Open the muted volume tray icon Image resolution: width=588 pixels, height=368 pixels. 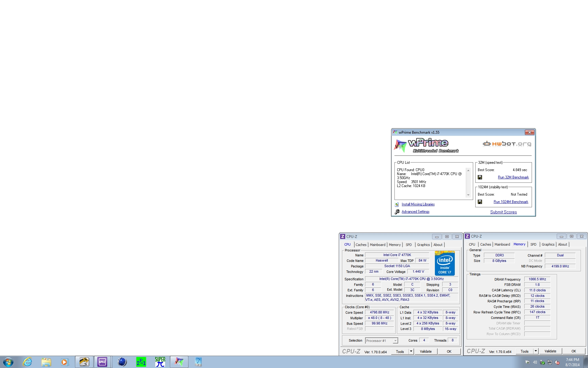coord(557,362)
